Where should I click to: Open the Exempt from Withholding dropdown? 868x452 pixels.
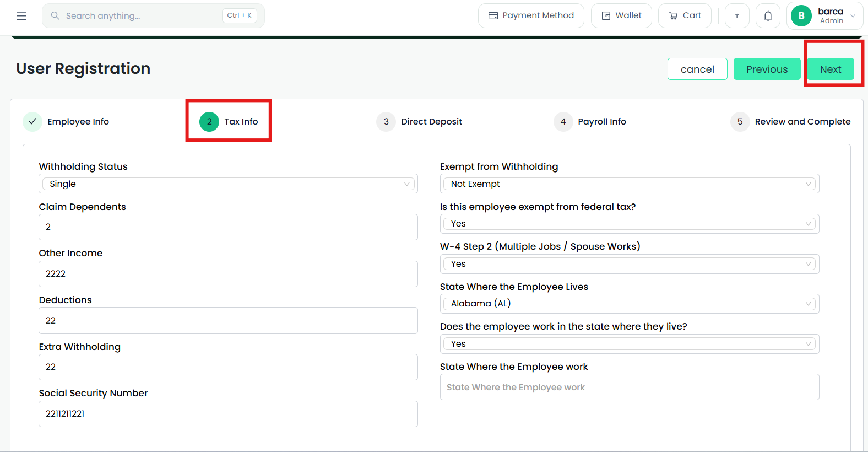click(x=630, y=184)
